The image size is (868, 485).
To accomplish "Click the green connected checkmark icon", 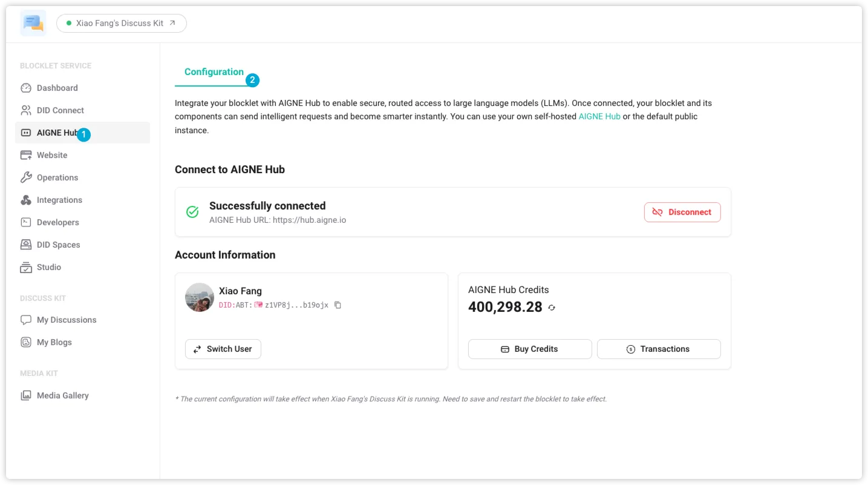I will [x=192, y=212].
